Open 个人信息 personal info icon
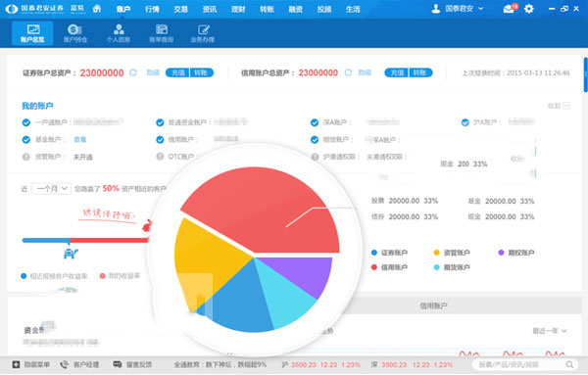Screen dimensions: 588x375 [119, 33]
